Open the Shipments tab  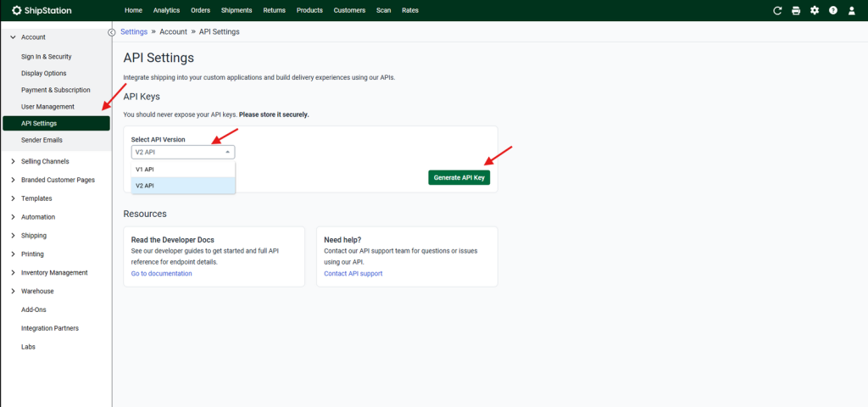(x=236, y=10)
